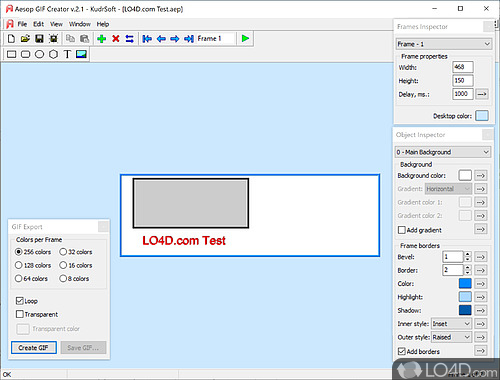The width and height of the screenshot is (500, 380).
Task: Increase the Bevel value stepper
Action: pyautogui.click(x=468, y=254)
